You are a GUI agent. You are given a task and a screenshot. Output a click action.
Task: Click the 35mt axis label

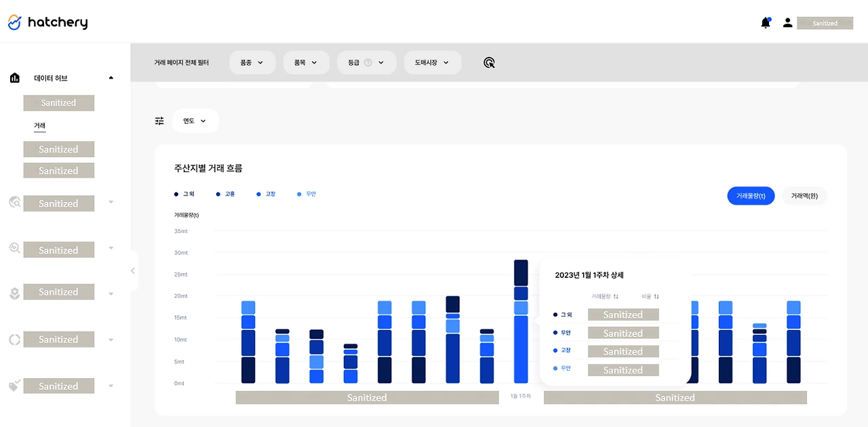click(181, 231)
